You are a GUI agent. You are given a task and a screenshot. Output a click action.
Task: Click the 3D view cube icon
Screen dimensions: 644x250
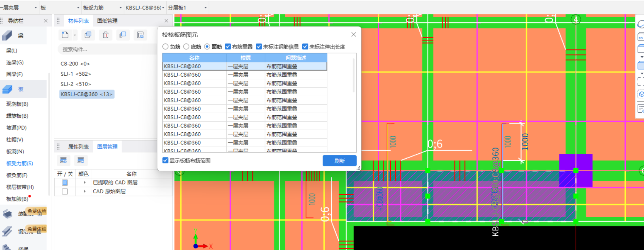click(640, 37)
